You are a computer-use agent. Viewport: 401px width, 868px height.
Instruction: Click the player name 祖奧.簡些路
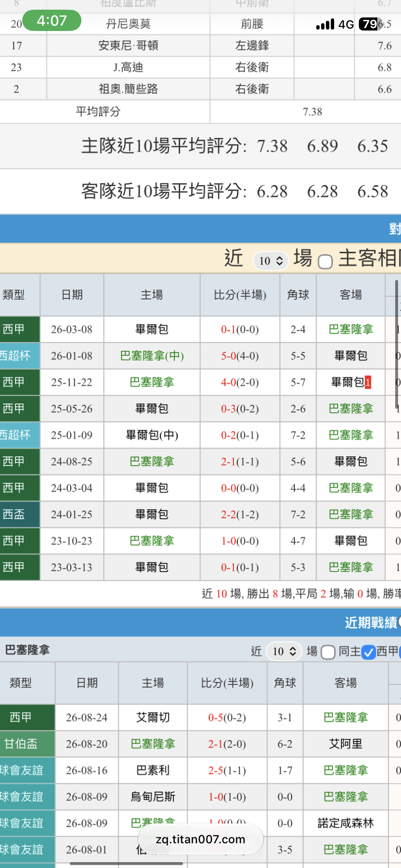(x=128, y=89)
